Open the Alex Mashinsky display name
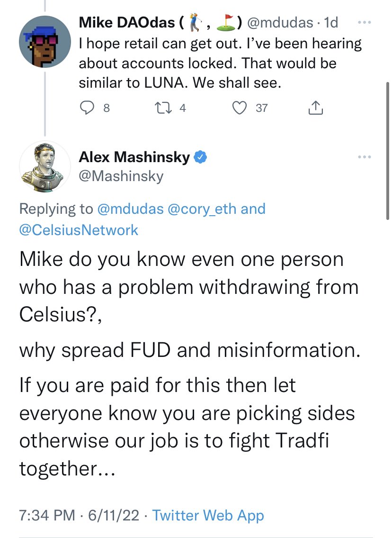The width and height of the screenshot is (392, 538). click(134, 157)
